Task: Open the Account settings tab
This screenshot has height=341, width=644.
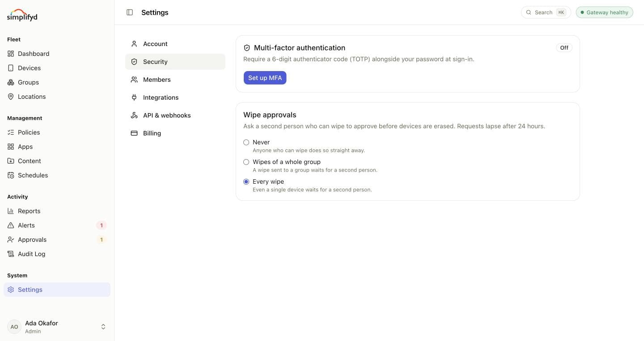Action: [175, 44]
